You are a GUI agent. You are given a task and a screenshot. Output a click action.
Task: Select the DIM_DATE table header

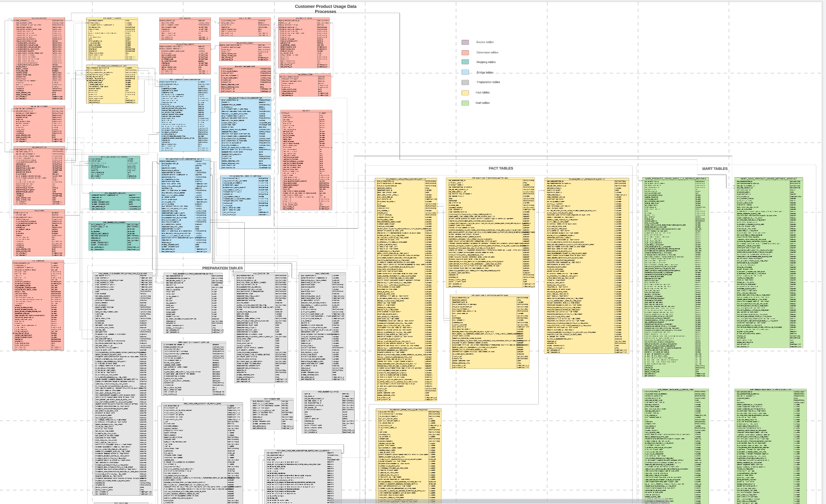pos(306,111)
